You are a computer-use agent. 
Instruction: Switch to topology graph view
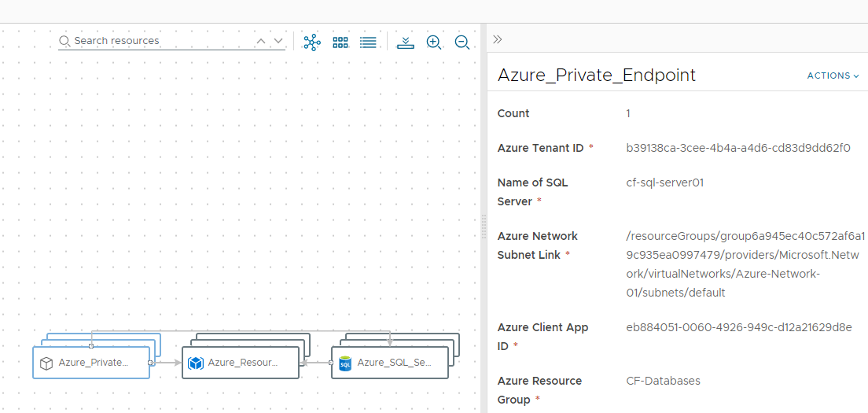pos(312,42)
